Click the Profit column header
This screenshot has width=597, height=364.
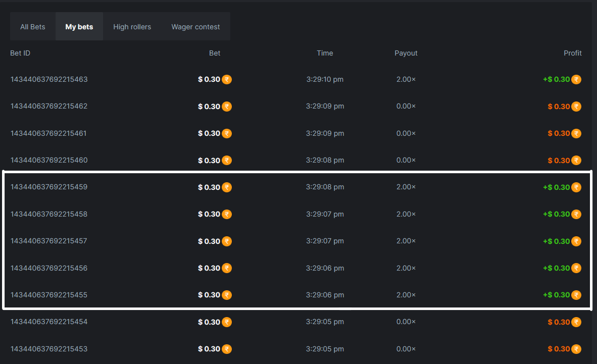pos(573,53)
